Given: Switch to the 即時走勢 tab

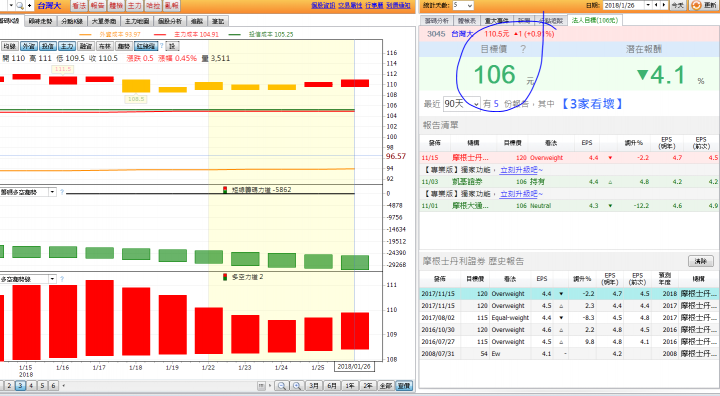Looking at the screenshot, I should pyautogui.click(x=40, y=21).
